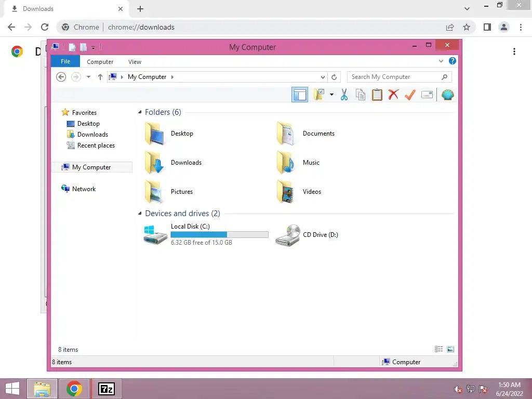This screenshot has width=532, height=399.
Task: Switch to large icons view in status bar
Action: pyautogui.click(x=450, y=349)
